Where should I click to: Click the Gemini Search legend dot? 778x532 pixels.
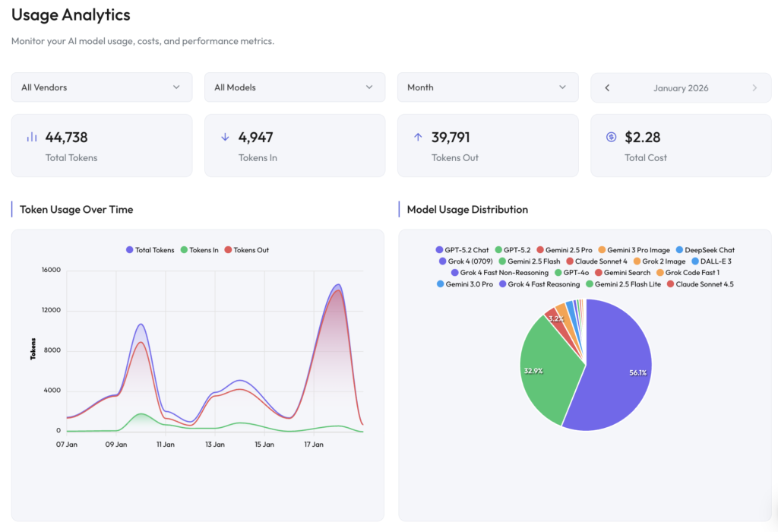(x=599, y=272)
